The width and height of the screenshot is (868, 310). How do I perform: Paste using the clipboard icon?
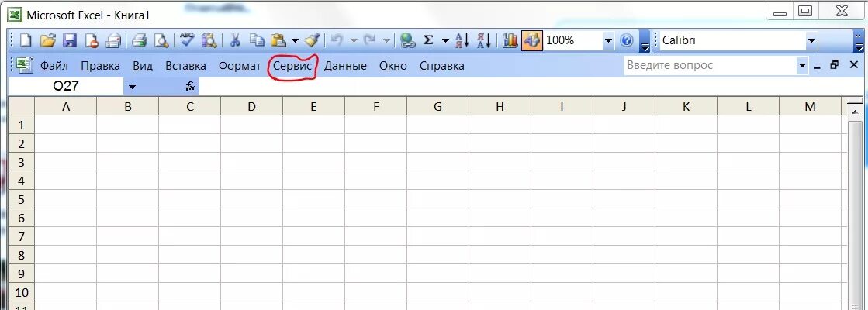pyautogui.click(x=278, y=40)
